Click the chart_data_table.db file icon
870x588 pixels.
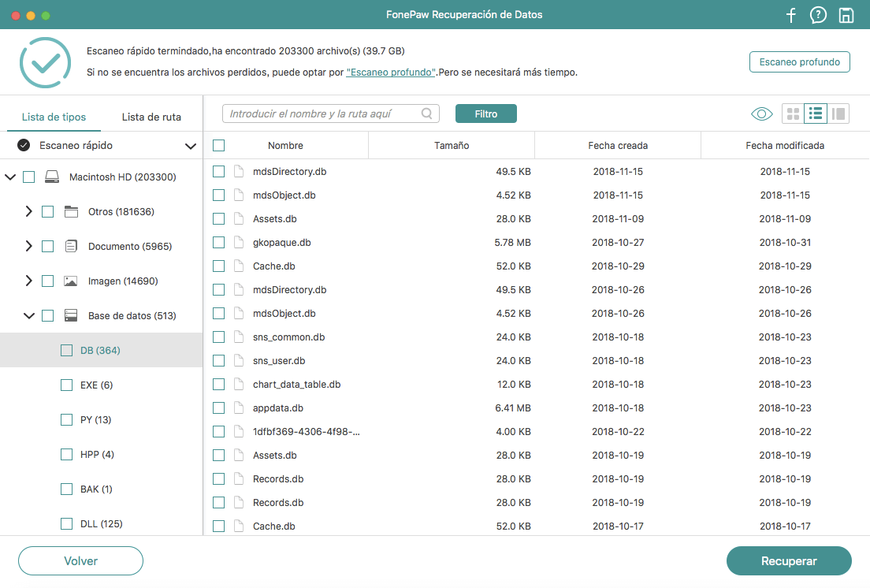pos(239,384)
